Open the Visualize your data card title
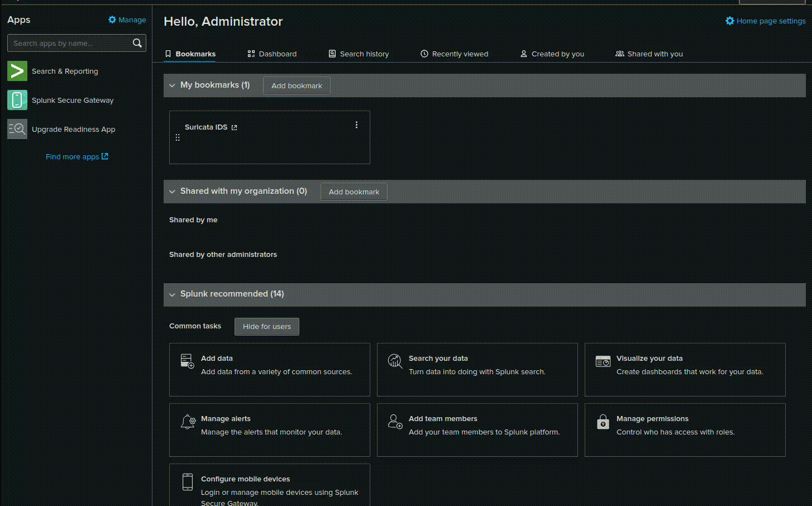 (x=649, y=358)
